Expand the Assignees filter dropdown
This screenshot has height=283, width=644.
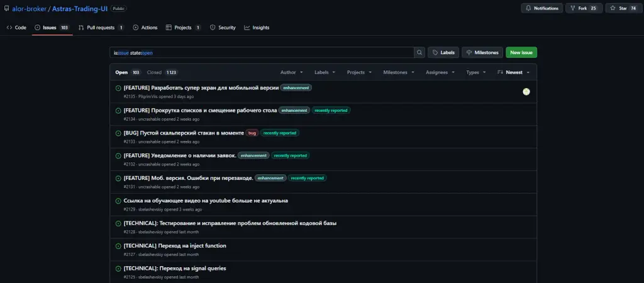point(440,72)
